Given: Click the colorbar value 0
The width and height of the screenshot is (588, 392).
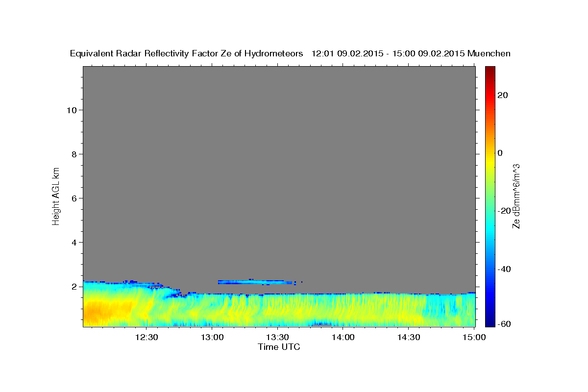Looking at the screenshot, I should (500, 153).
